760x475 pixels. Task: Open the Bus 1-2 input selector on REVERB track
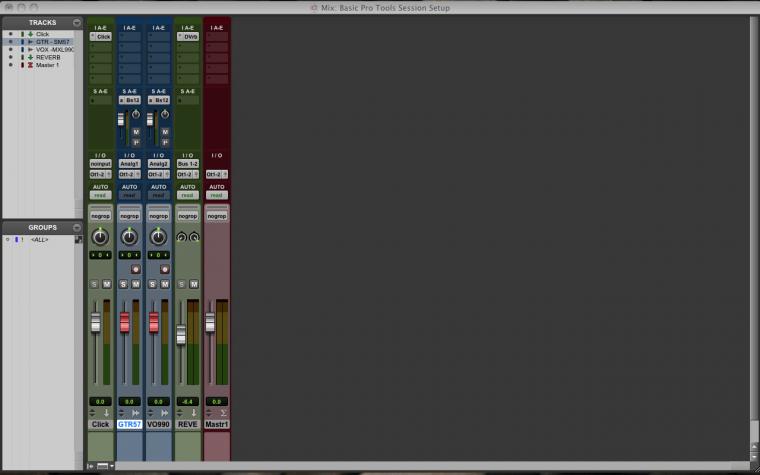[188, 164]
